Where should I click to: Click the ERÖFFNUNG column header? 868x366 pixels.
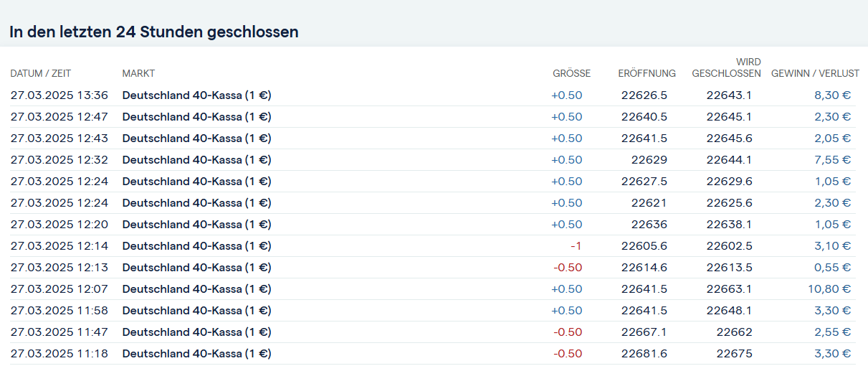click(647, 73)
